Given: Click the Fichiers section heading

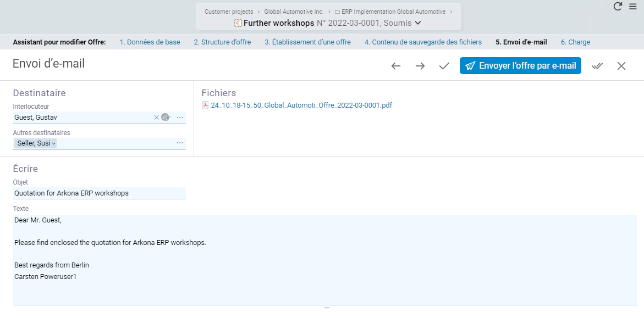Looking at the screenshot, I should pos(219,93).
